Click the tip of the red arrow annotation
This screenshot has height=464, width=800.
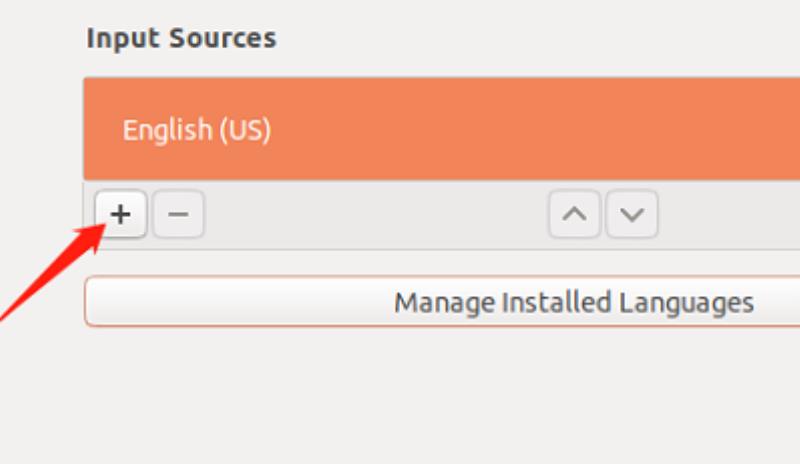[x=104, y=226]
